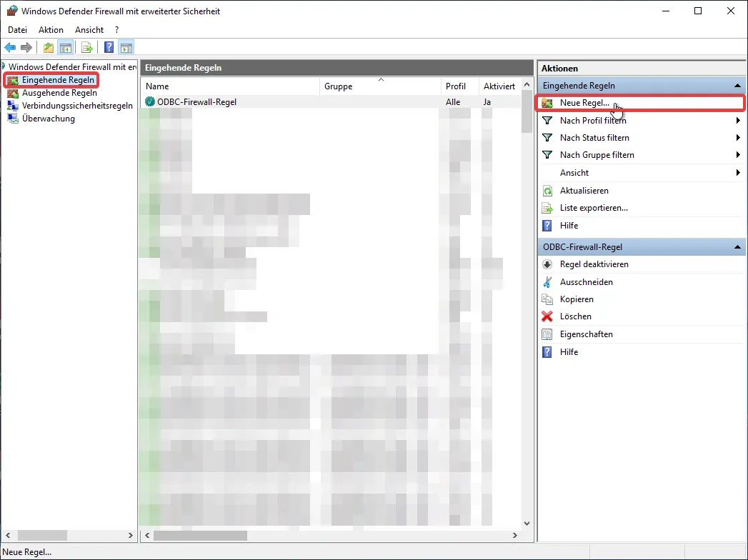
Task: Click Eigenschaften in the actions pane
Action: click(587, 334)
